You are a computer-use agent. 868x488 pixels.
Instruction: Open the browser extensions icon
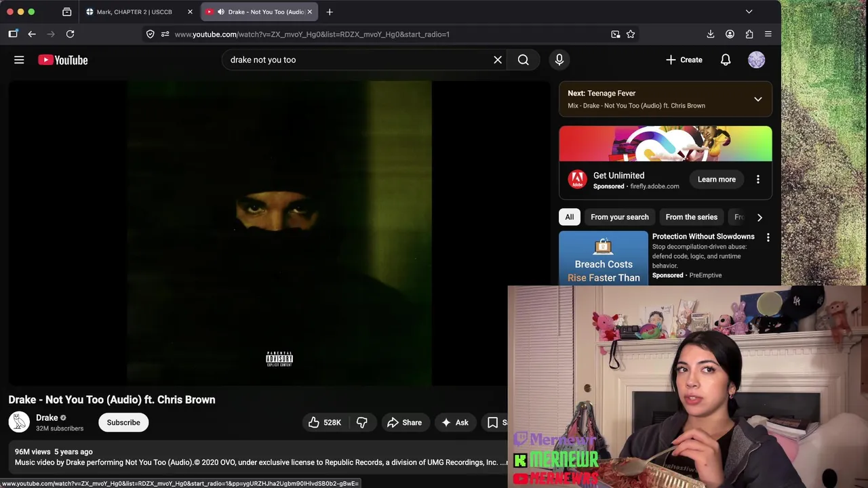click(749, 34)
